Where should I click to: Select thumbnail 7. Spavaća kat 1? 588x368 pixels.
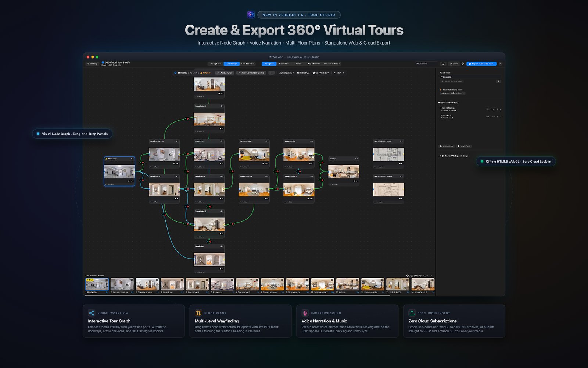click(x=247, y=286)
